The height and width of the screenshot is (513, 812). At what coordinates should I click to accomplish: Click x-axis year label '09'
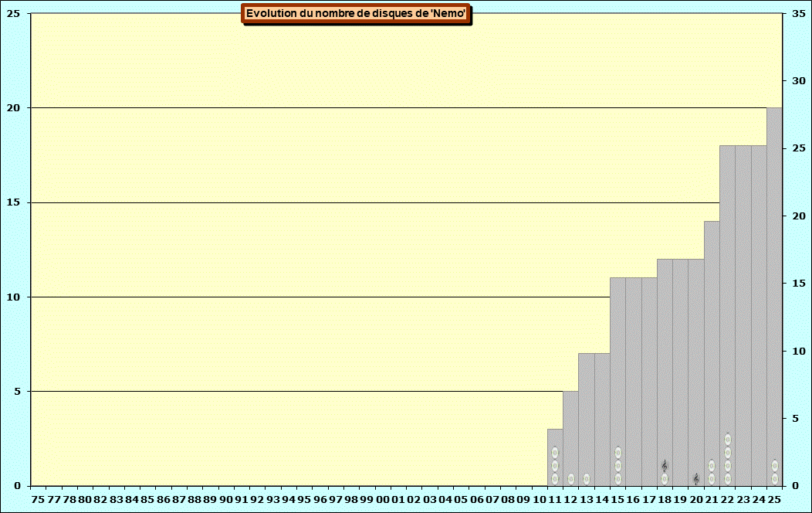pos(523,500)
